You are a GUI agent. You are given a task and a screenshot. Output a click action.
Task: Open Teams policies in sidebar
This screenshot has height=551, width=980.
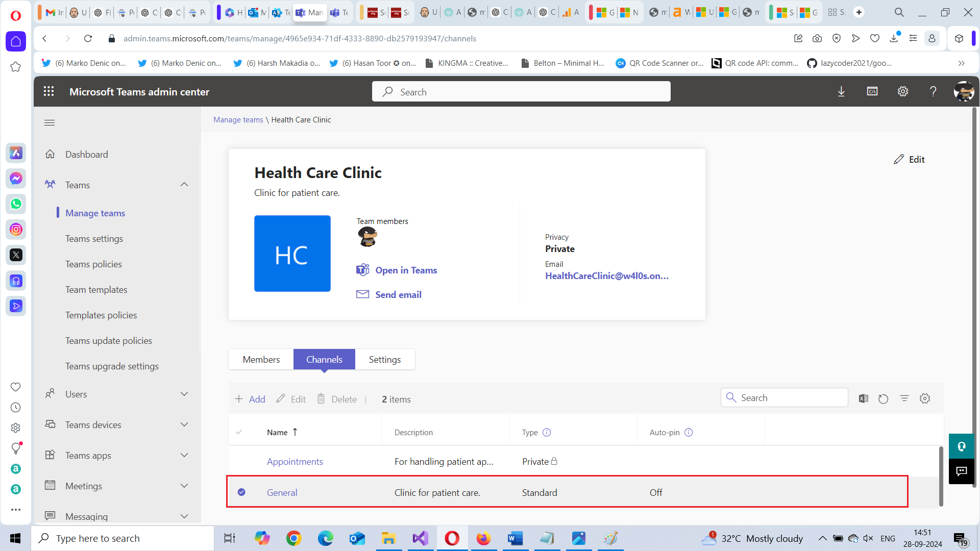pyautogui.click(x=93, y=264)
